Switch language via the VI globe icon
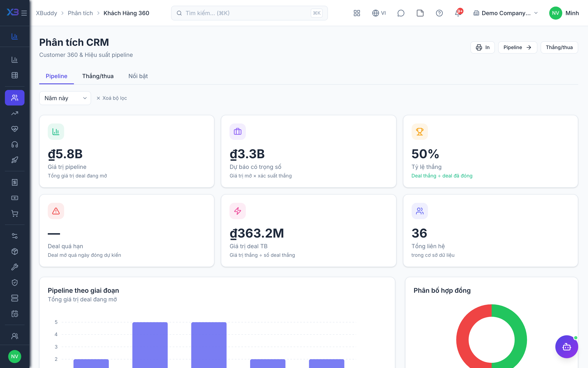Viewport: 588px width, 368px height. point(379,13)
